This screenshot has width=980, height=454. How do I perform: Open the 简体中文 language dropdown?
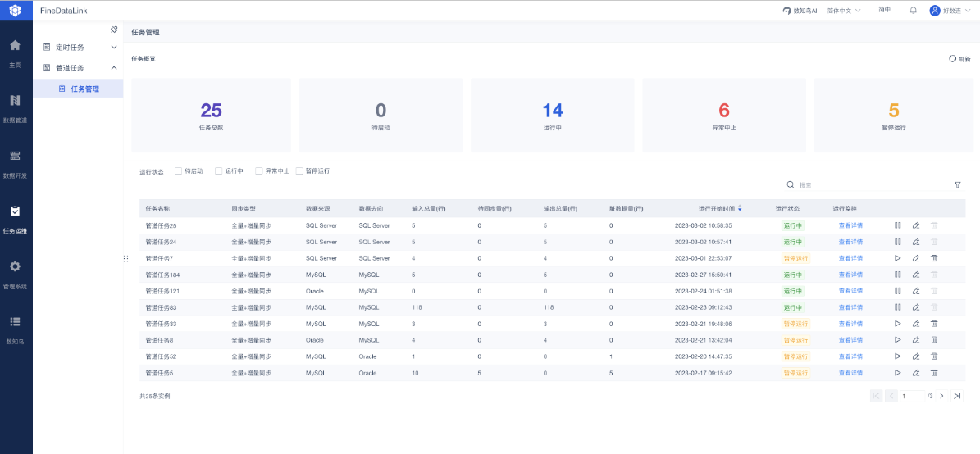[845, 11]
